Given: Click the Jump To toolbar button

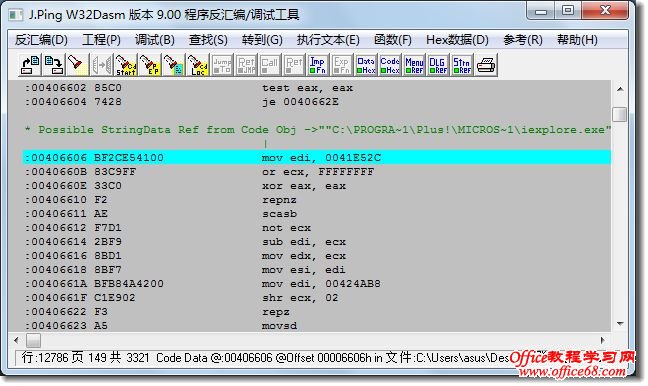Looking at the screenshot, I should click(222, 65).
